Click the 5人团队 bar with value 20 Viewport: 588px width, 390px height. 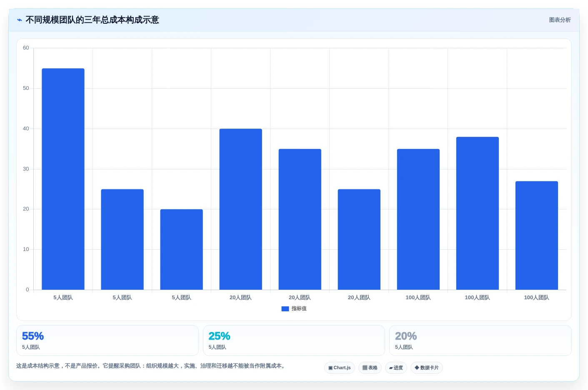[181, 249]
